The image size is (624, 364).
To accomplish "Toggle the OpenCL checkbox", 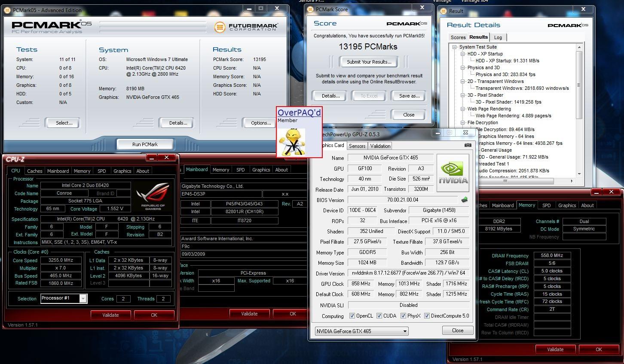I will point(352,316).
